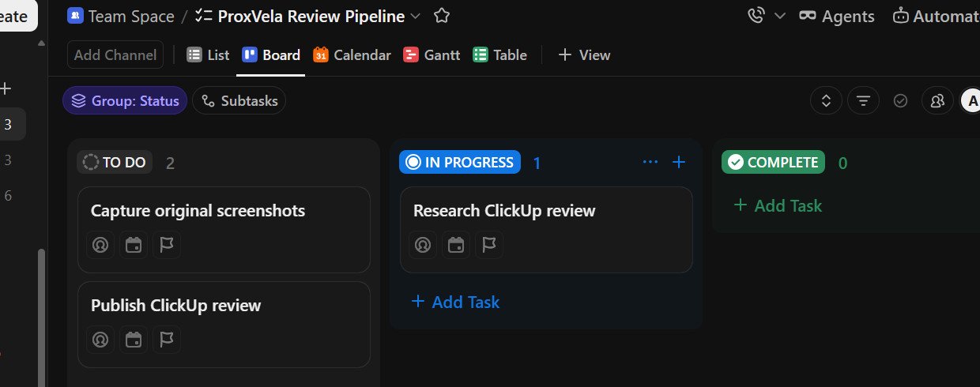The image size is (980, 387).
Task: Click the left sidebar vertical scrollbar
Action: (x=42, y=317)
